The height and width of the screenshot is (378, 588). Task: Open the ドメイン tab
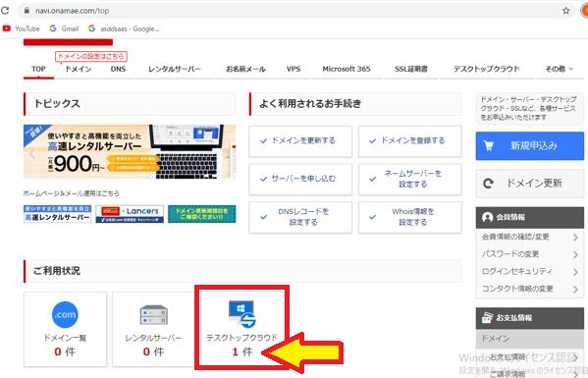[78, 69]
